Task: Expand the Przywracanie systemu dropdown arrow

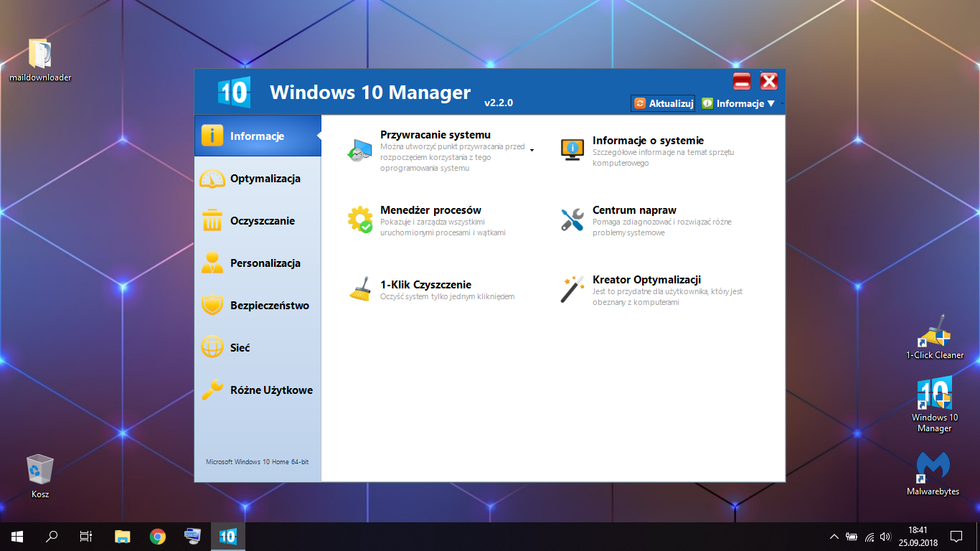Action: (x=532, y=151)
